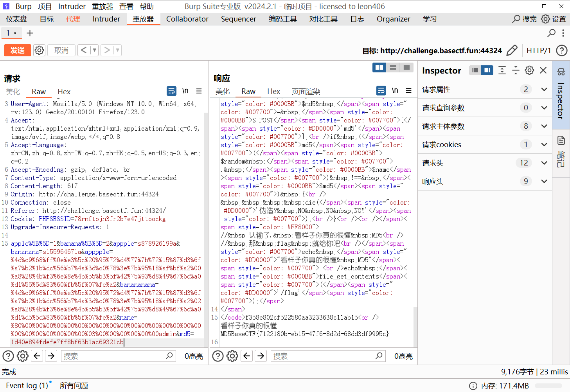Open the Inspector side tab

point(561,95)
